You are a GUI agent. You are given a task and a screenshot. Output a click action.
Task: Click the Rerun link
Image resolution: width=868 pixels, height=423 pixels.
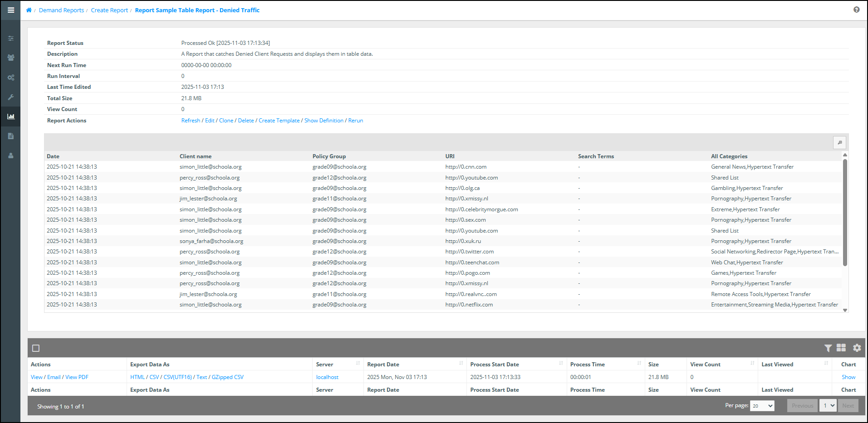point(356,121)
